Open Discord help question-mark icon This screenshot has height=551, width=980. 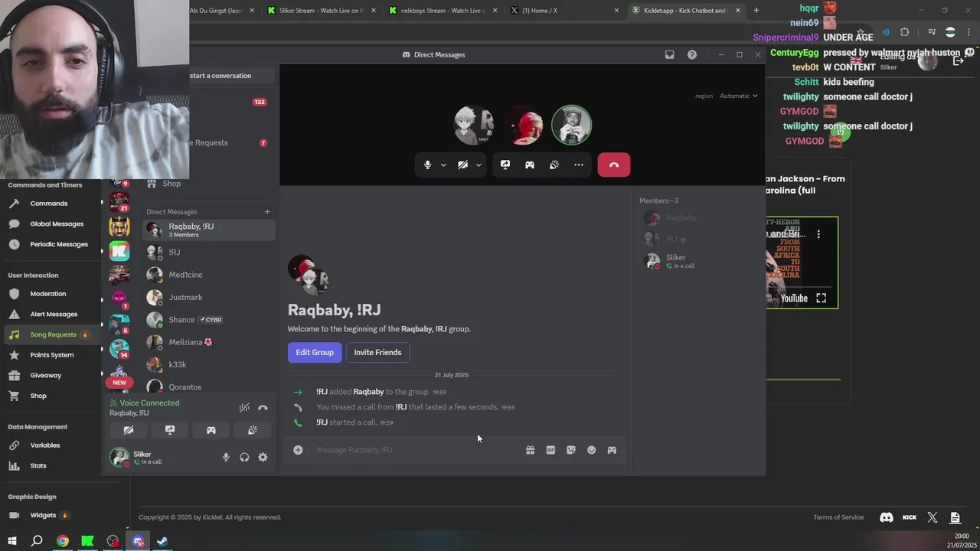tap(692, 54)
